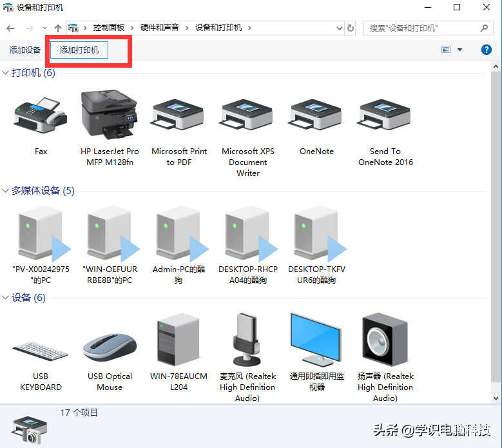Select the Admin-PC的酷狗 media device
This screenshot has width=502, height=448.
tap(182, 233)
